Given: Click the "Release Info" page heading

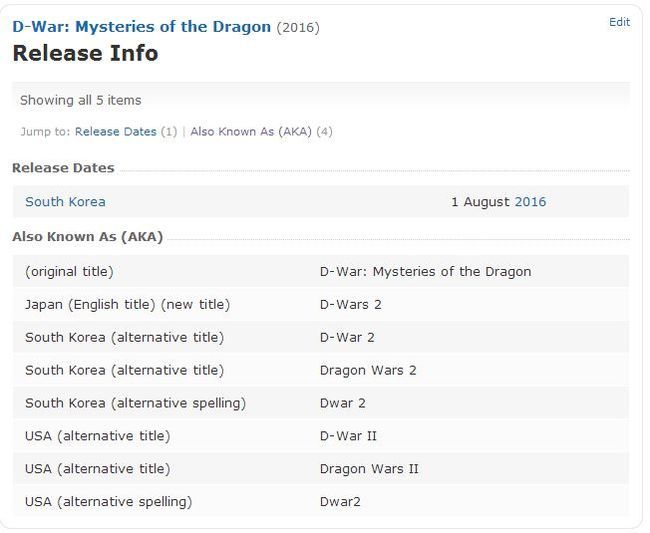Looking at the screenshot, I should point(85,54).
